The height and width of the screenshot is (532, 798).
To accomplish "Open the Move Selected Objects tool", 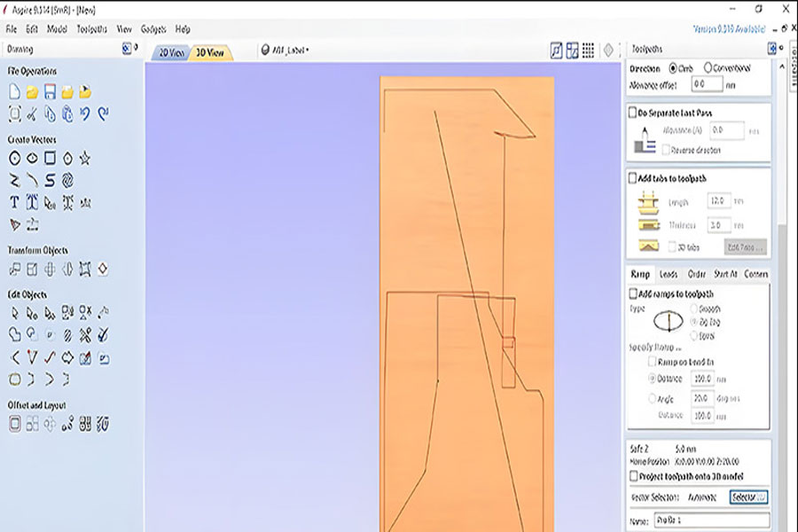I will 15,269.
